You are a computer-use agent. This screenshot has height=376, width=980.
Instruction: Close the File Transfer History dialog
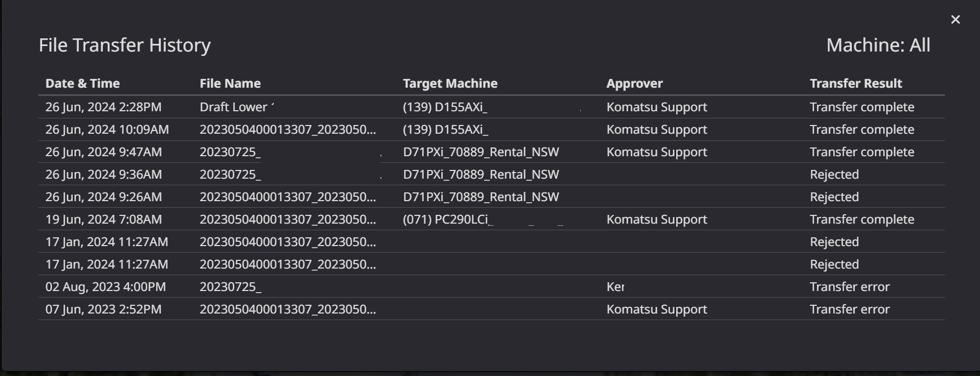click(955, 20)
